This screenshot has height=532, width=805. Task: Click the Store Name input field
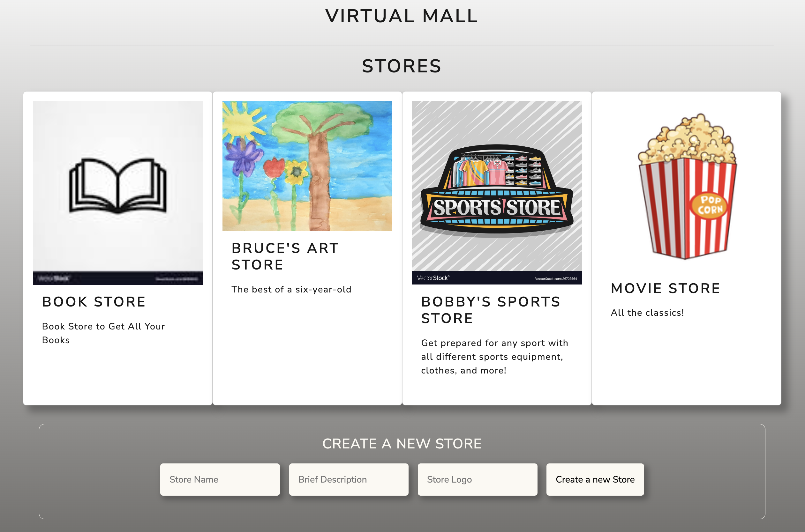(x=220, y=479)
